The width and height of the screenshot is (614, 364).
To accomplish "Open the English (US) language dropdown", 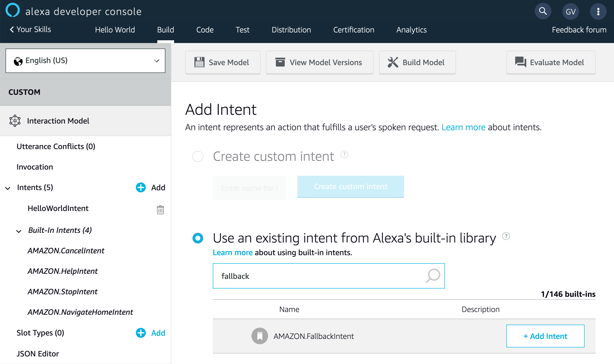I will point(85,61).
